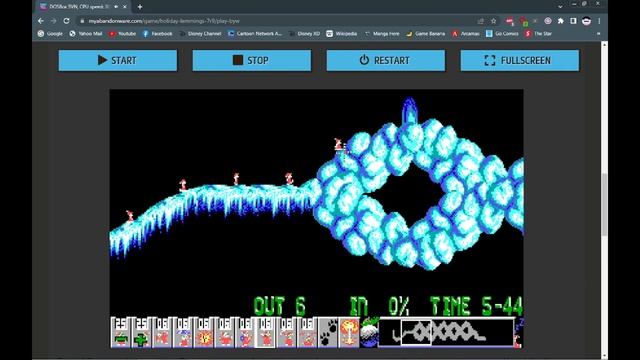
Task: Open the Disney Channel bookmark
Action: point(200,33)
